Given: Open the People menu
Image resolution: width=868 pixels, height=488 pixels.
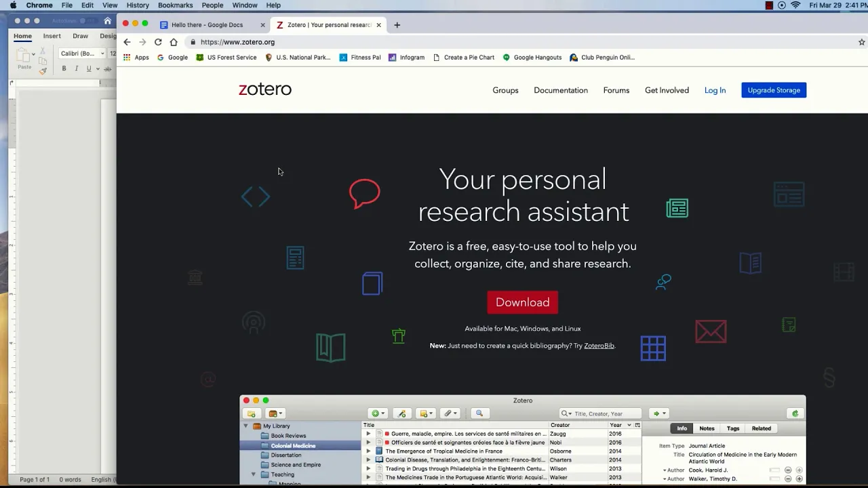Looking at the screenshot, I should click(x=212, y=5).
